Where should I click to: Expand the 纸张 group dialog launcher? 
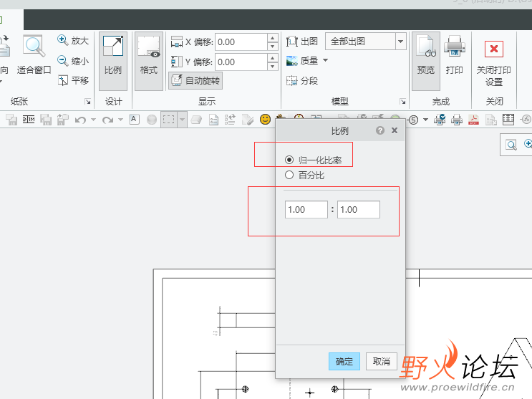[88, 102]
